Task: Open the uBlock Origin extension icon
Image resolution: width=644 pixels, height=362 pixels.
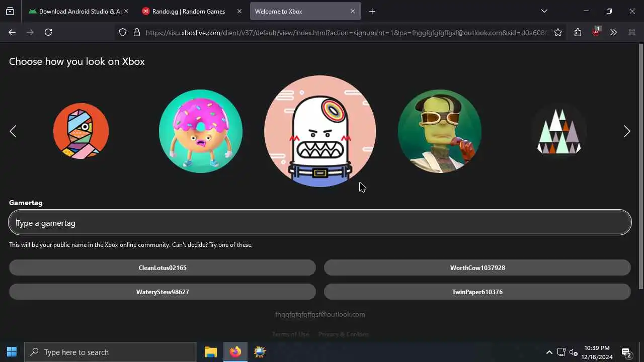Action: pos(596,31)
